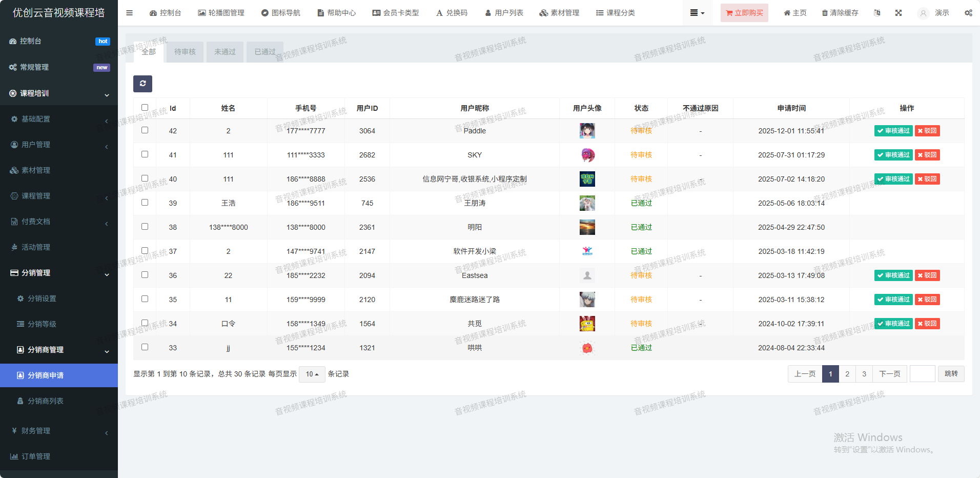Expand the 财务管理 sidebar menu
The image size is (980, 478).
click(36, 431)
